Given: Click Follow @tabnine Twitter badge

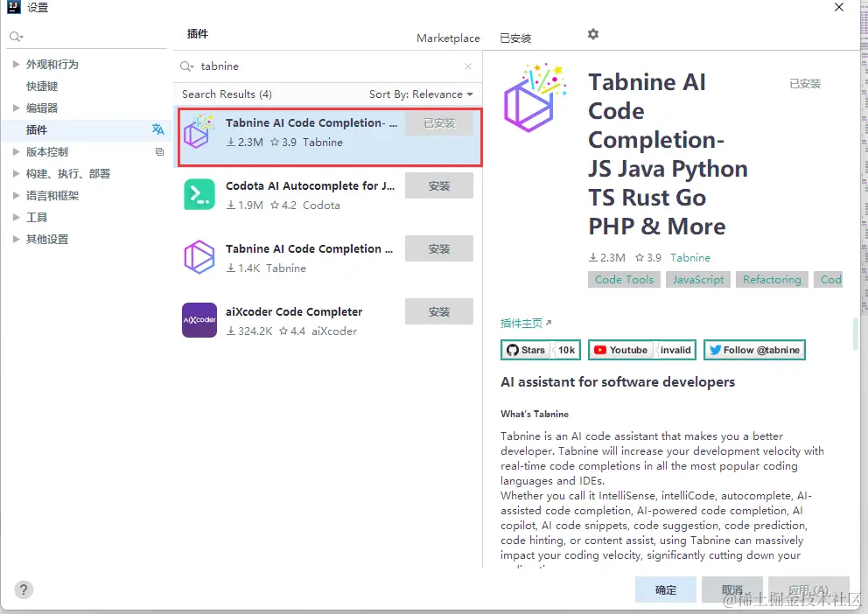Looking at the screenshot, I should tap(754, 350).
